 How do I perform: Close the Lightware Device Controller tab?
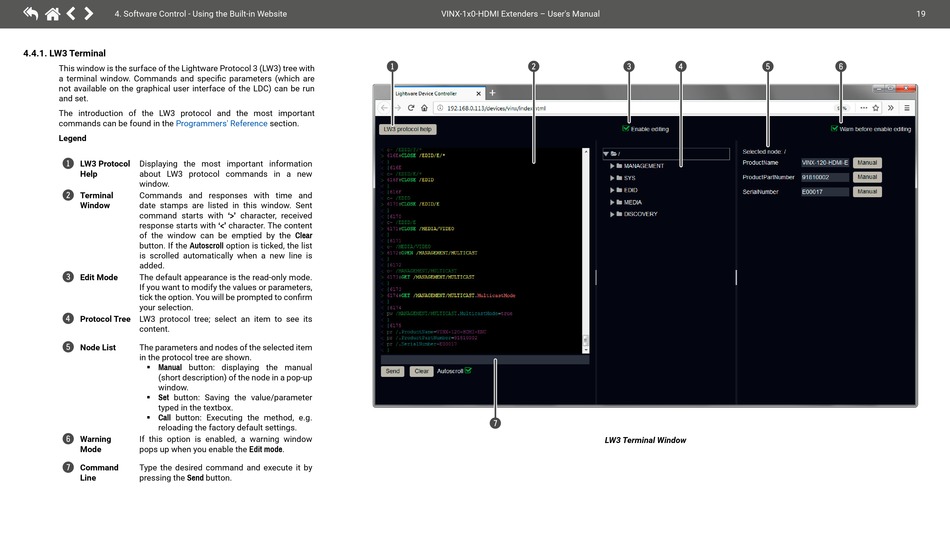479,93
